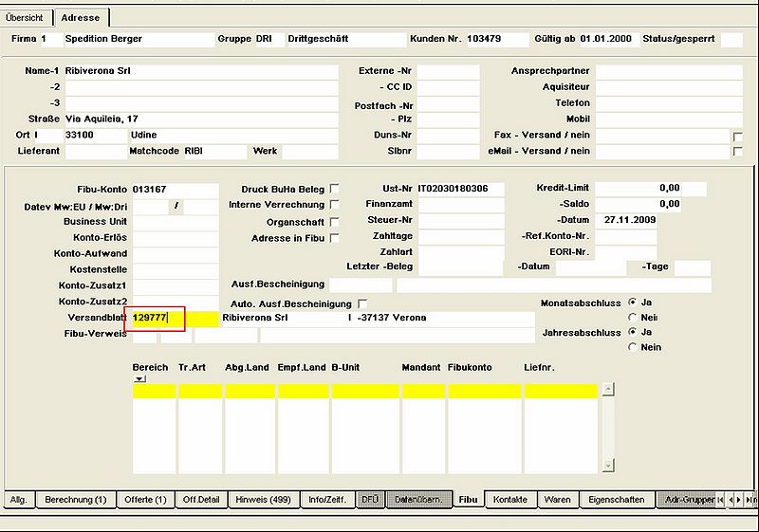Click the Ausf.Bescheinigung short input field
The image size is (759, 532).
coord(361,284)
